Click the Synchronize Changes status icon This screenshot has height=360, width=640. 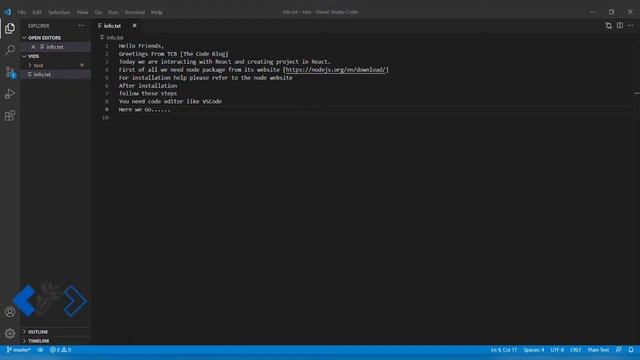(40, 350)
